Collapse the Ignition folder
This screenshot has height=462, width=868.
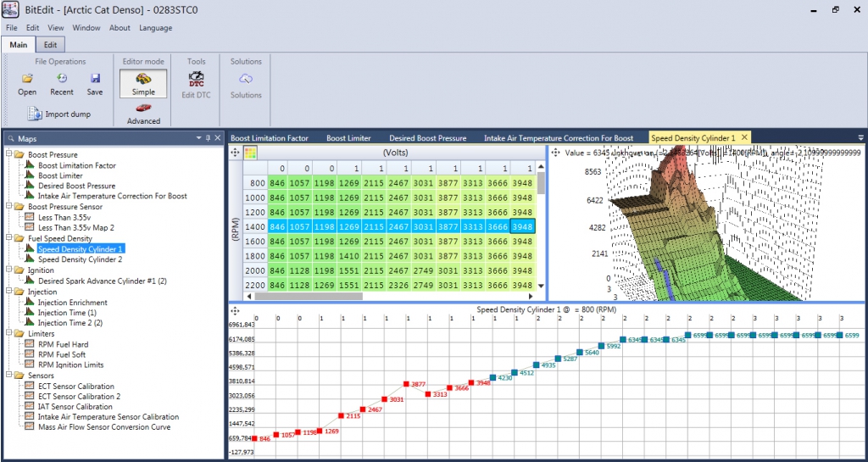(8, 270)
